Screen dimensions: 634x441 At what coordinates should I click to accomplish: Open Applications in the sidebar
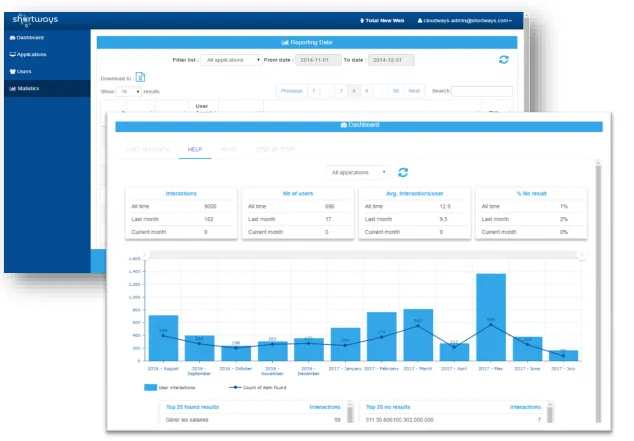[x=28, y=55]
